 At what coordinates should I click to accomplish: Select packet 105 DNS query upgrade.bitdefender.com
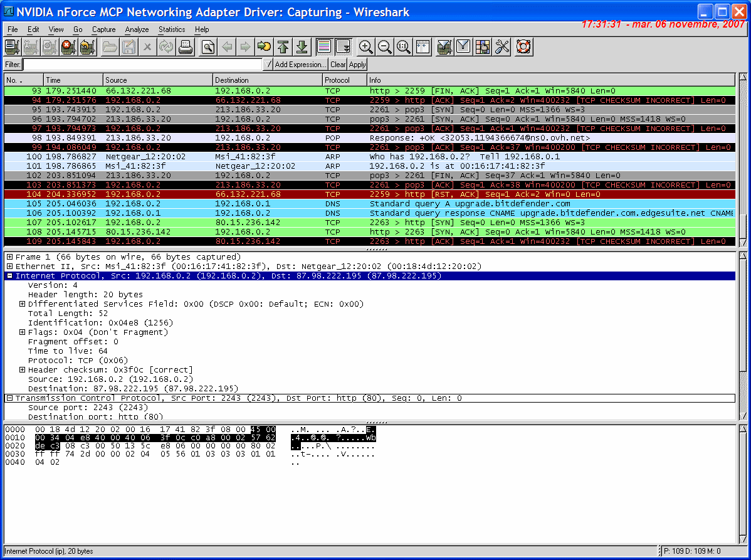coord(370,204)
